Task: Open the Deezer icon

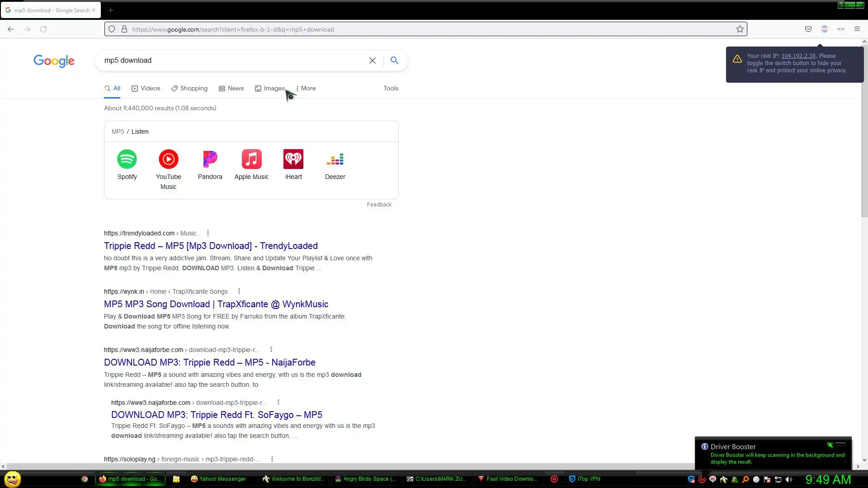Action: [x=335, y=159]
